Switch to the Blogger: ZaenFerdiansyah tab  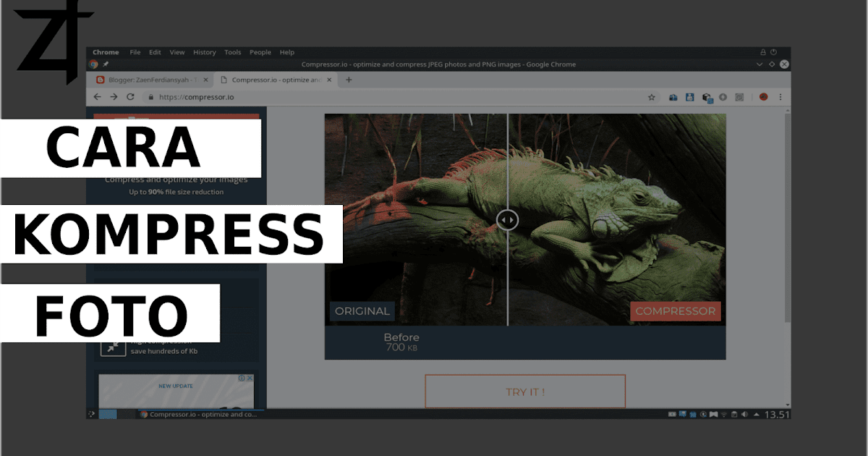pos(152,80)
